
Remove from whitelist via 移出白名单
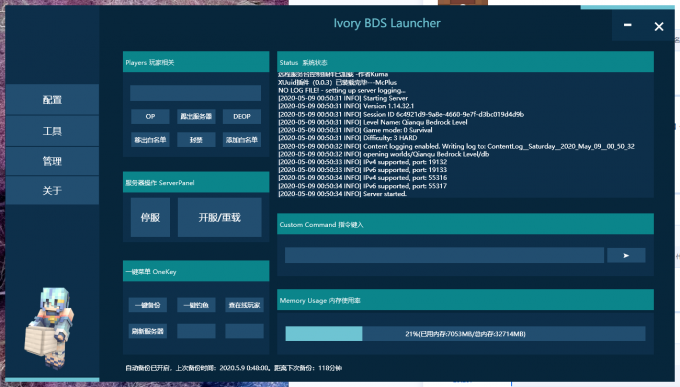pos(150,140)
